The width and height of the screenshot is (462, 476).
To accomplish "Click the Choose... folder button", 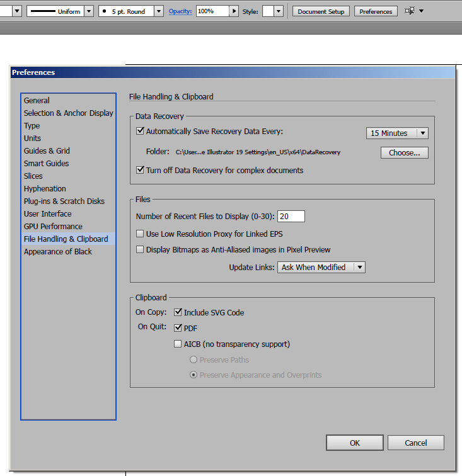I will [404, 152].
